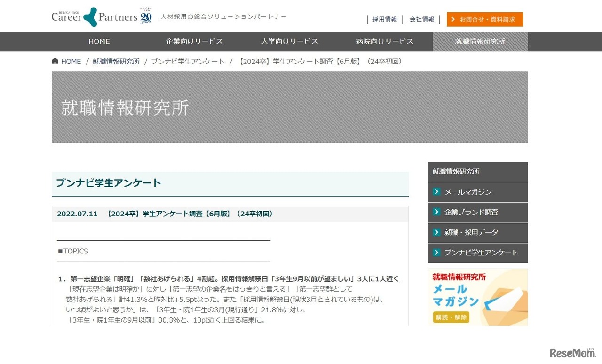Screen dimensions: 602x364
Task: Go to HOME via the breadcrumb link
Action: click(71, 61)
